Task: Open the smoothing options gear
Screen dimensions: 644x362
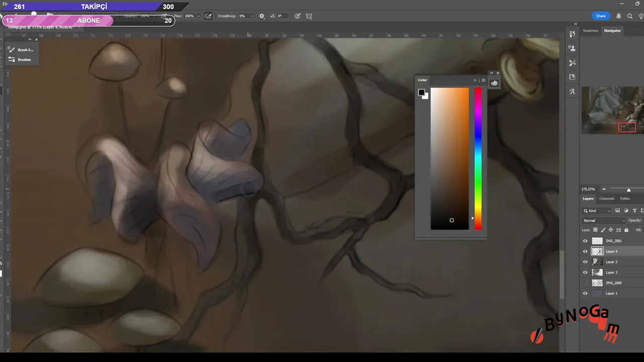Action: pyautogui.click(x=262, y=16)
